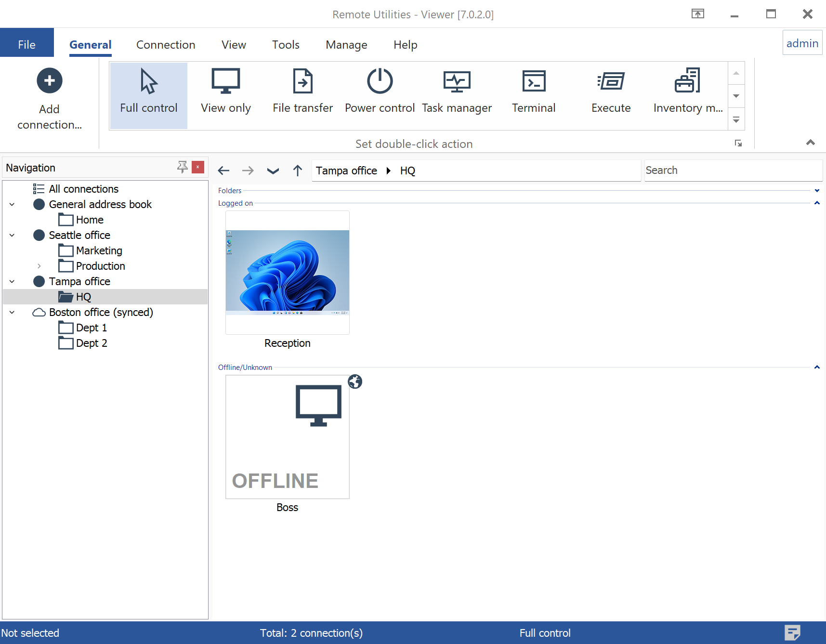Click the notes icon in the status bar
The image size is (826, 644).
pyautogui.click(x=793, y=632)
